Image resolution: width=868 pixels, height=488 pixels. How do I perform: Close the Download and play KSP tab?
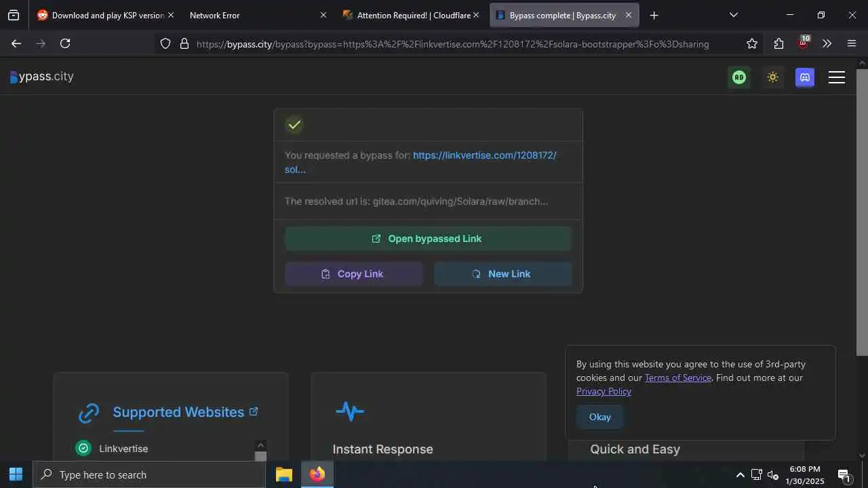[x=170, y=15]
